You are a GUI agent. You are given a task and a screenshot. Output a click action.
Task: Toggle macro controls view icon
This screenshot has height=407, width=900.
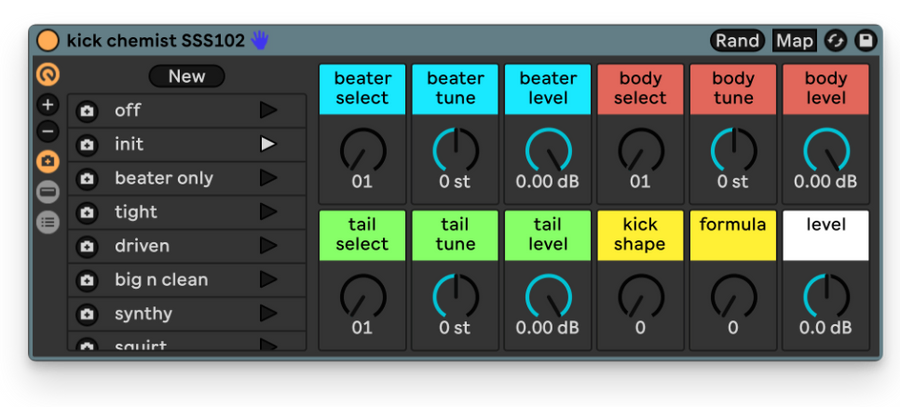(x=48, y=75)
